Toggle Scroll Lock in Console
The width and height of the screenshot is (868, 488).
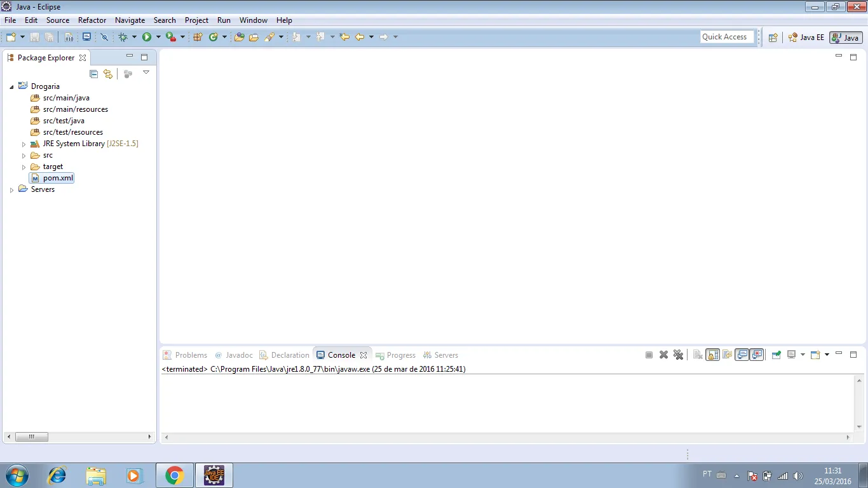[713, 355]
